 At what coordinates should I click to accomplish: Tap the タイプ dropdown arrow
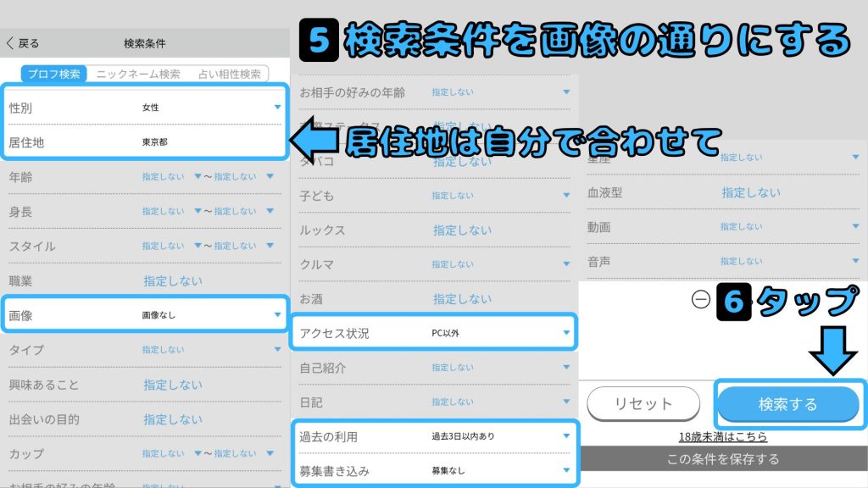pos(276,350)
